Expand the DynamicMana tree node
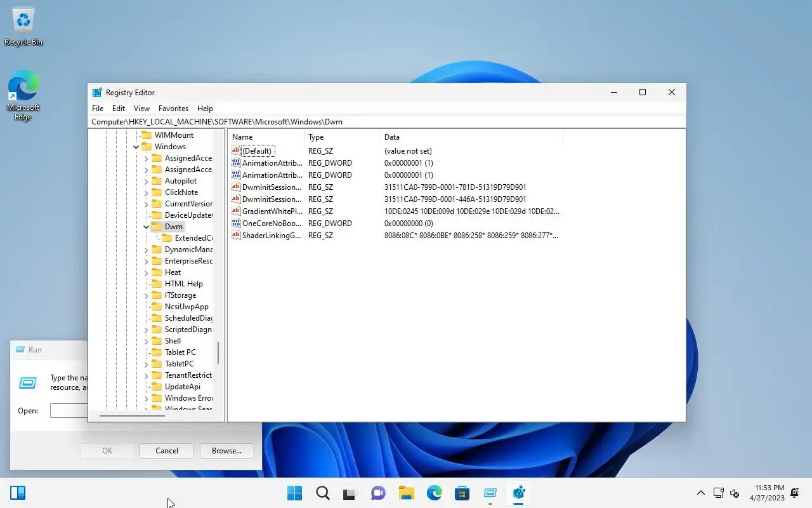The width and height of the screenshot is (812, 508). [146, 250]
